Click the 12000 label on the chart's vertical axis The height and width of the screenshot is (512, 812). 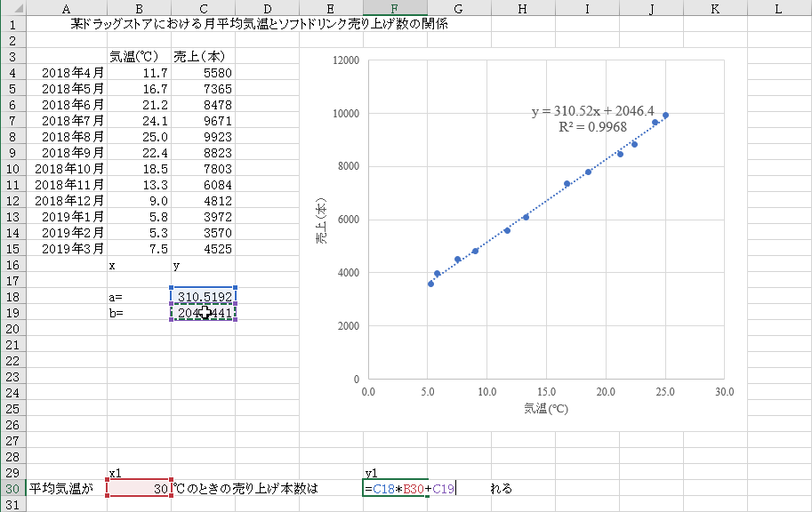tap(343, 60)
